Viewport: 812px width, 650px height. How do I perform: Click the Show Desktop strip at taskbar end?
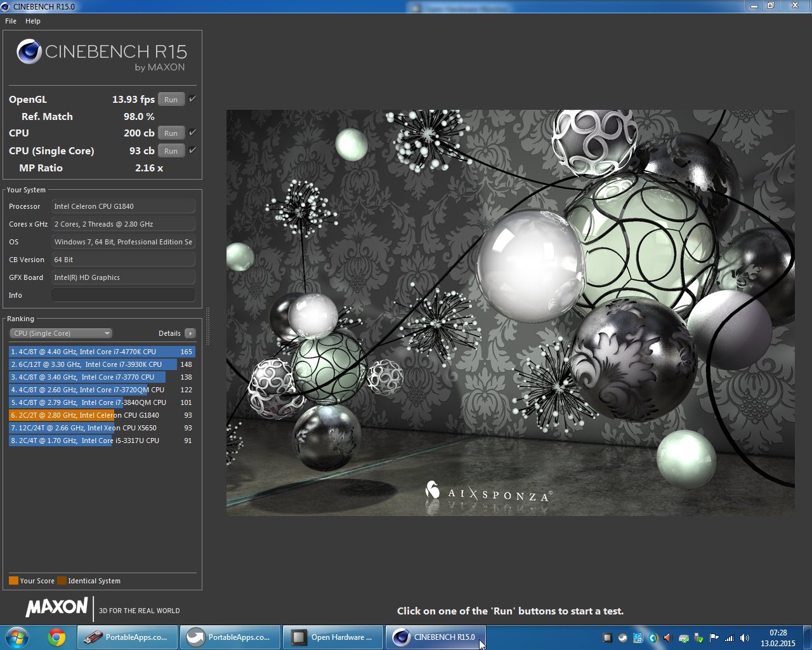(x=807, y=637)
